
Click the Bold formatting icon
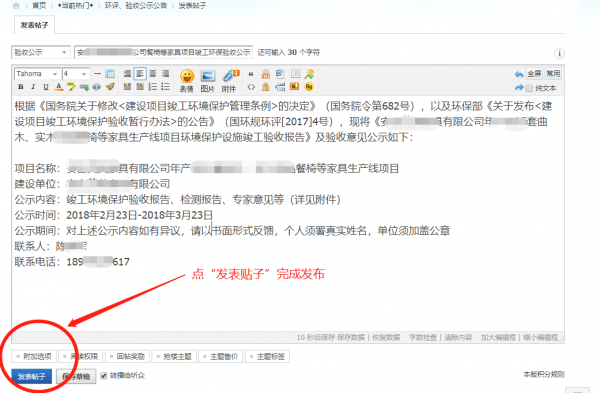pyautogui.click(x=21, y=87)
